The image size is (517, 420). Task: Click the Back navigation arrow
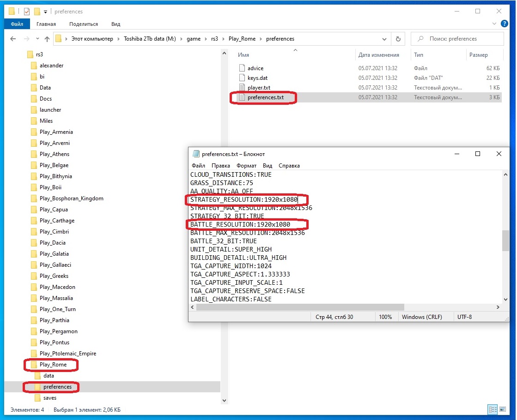coord(13,39)
